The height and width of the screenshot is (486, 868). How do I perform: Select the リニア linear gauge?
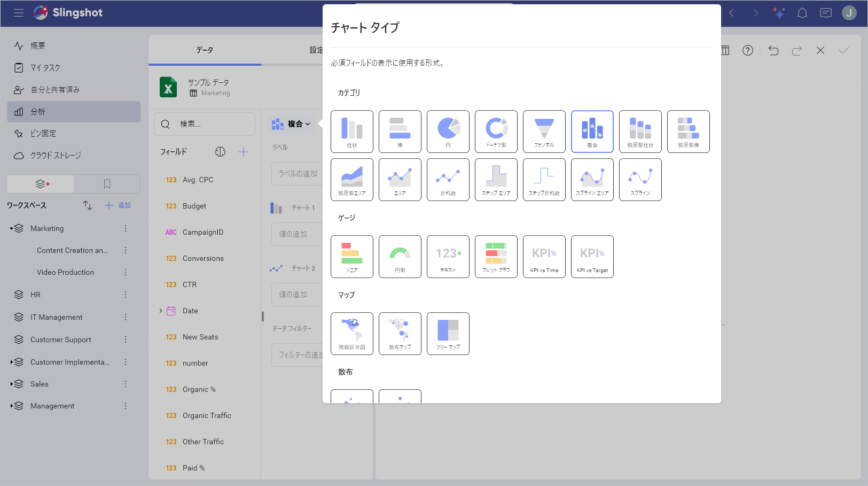click(352, 257)
